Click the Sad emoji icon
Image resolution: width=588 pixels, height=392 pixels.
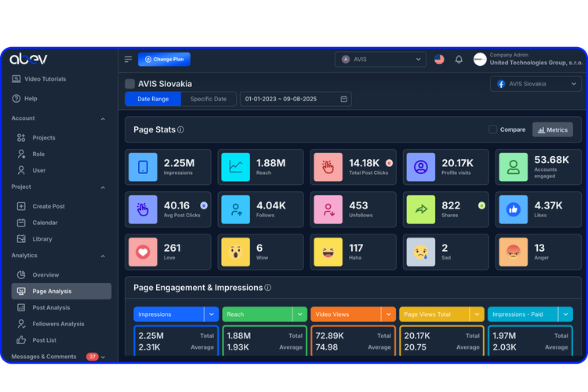421,252
